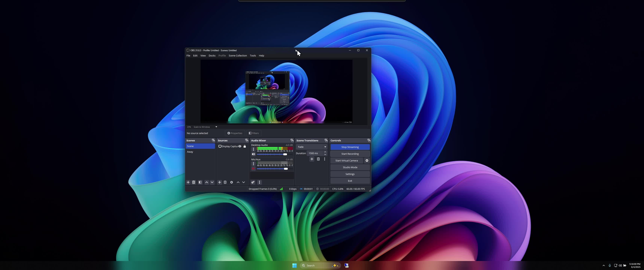Move scene up with the Scenes up arrow
This screenshot has height=270, width=644.
(x=206, y=182)
